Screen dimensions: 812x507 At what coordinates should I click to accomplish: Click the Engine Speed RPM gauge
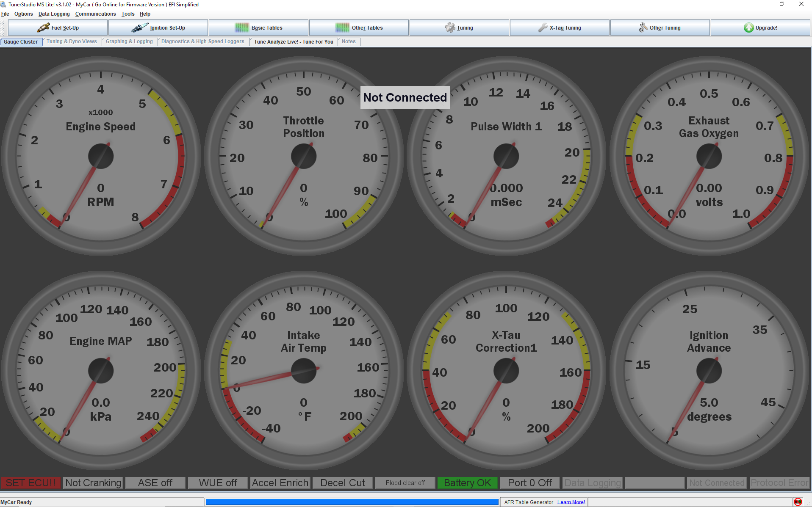click(101, 156)
